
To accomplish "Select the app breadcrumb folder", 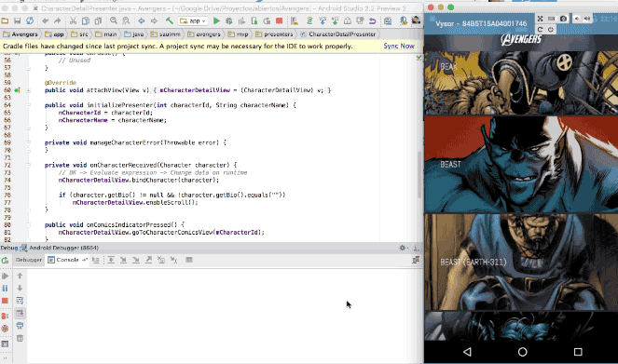I will coord(55,34).
